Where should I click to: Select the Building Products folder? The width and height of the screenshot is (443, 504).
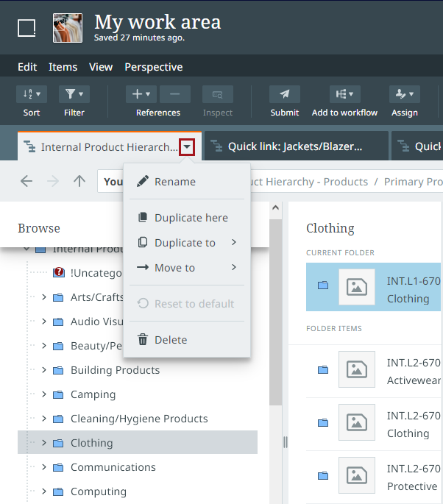[115, 370]
